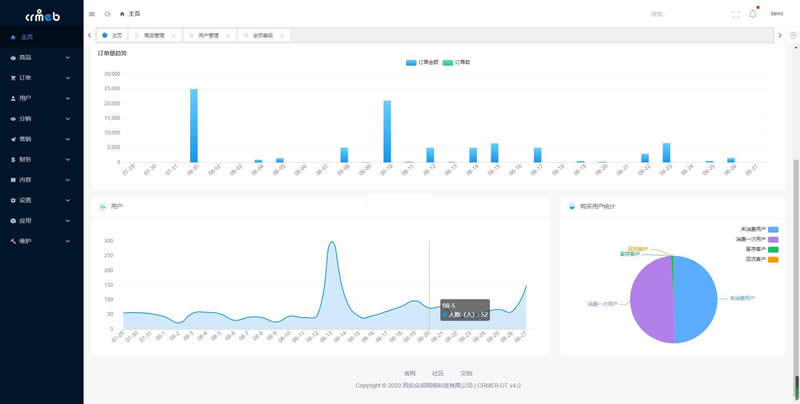Viewport: 800px width, 404px height.
Task: Click the close-tabs circle icon at far right
Action: click(792, 35)
